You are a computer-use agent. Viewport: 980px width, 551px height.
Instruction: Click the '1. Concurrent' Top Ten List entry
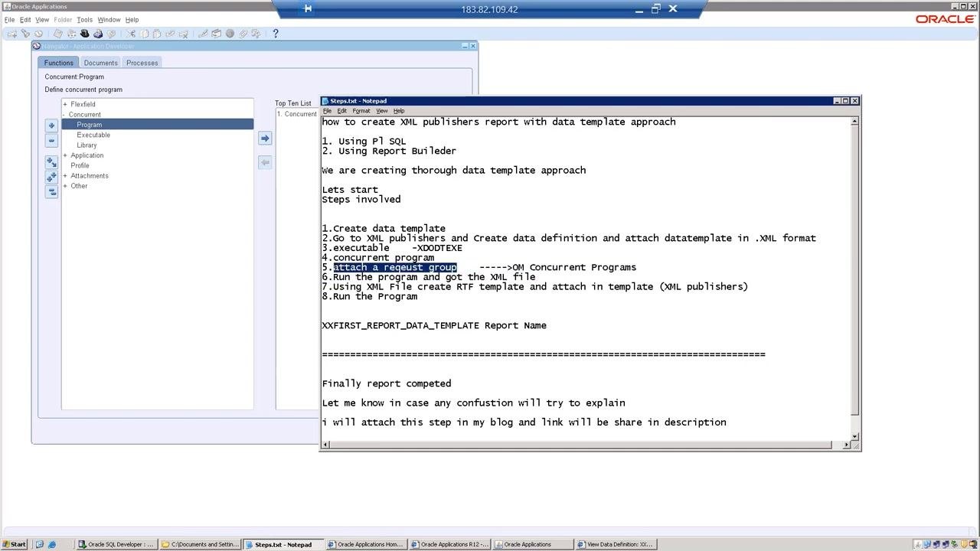[x=297, y=114]
